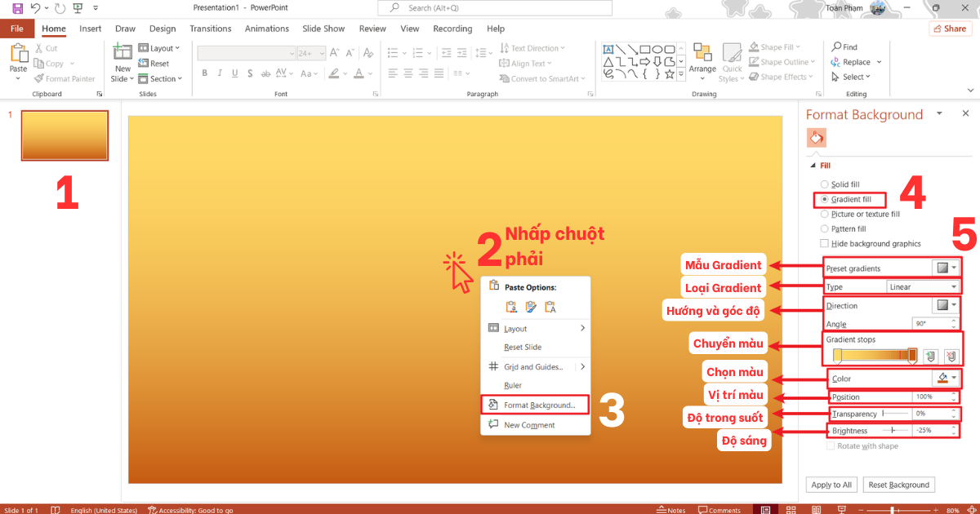Open Layout submenu in context menu
This screenshot has height=514, width=980.
pyautogui.click(x=535, y=328)
